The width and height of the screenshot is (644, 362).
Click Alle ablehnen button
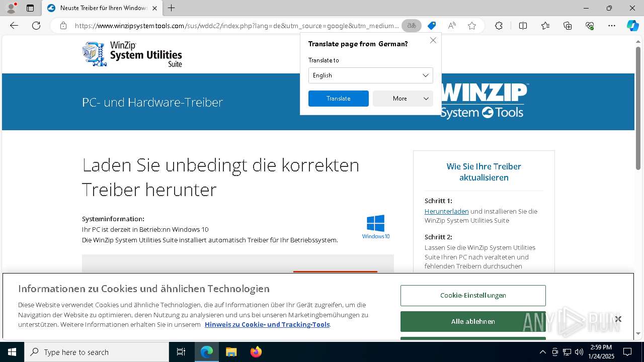pyautogui.click(x=473, y=321)
